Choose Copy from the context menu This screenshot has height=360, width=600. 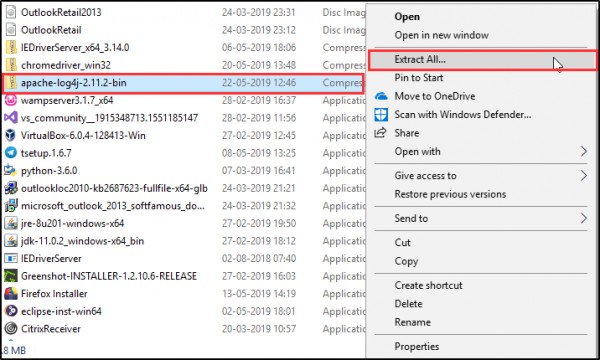pyautogui.click(x=406, y=261)
